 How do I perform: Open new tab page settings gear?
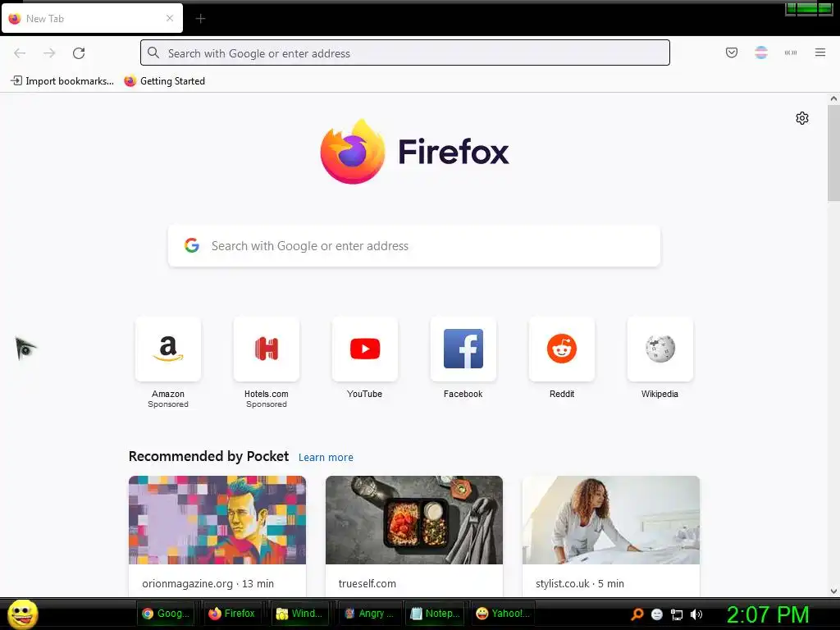(x=802, y=118)
